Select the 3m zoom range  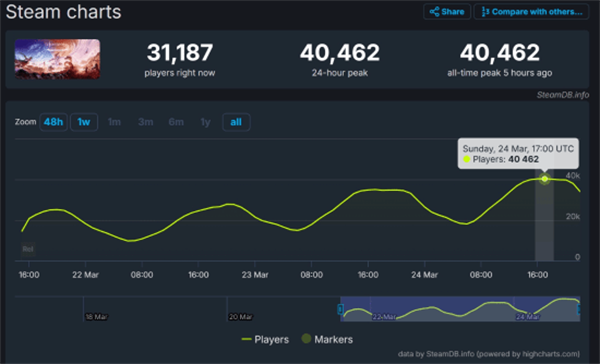coord(145,122)
